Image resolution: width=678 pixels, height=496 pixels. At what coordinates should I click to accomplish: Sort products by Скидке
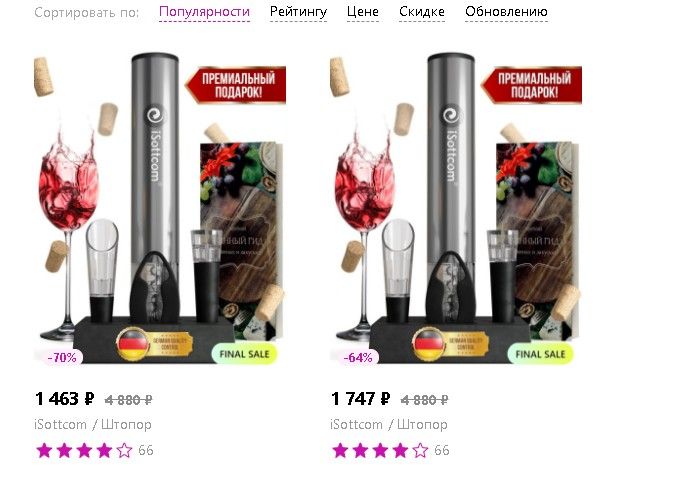[x=422, y=12]
